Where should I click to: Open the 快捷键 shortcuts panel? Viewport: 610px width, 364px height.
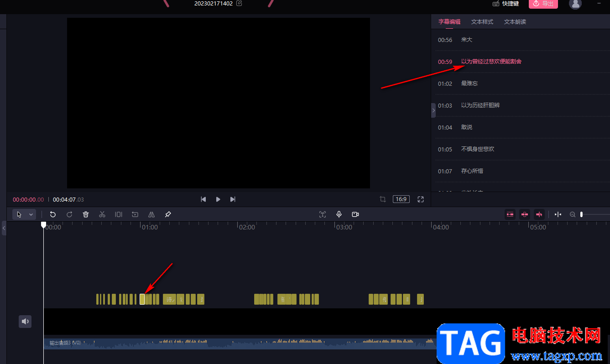(x=506, y=4)
